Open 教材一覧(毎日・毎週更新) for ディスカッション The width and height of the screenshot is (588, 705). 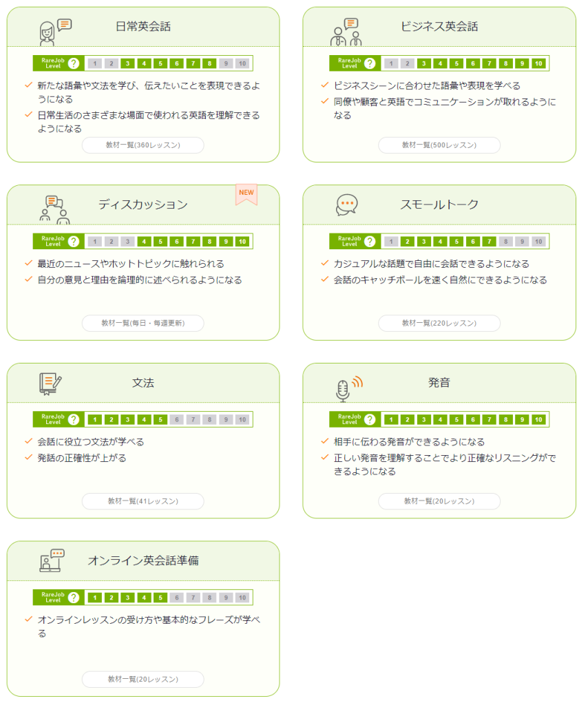[143, 323]
